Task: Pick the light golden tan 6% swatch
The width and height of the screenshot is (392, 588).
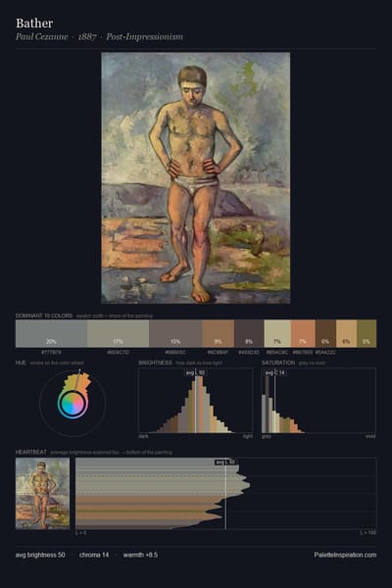Action: point(346,333)
